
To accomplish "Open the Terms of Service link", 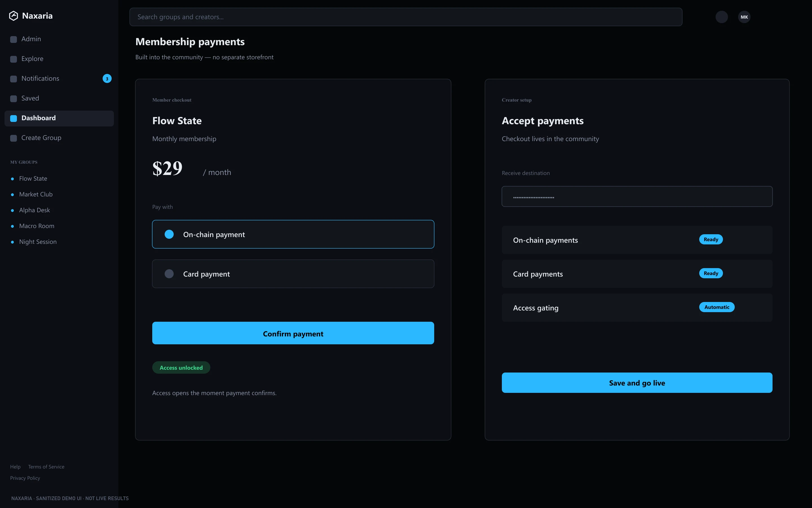I will [46, 467].
